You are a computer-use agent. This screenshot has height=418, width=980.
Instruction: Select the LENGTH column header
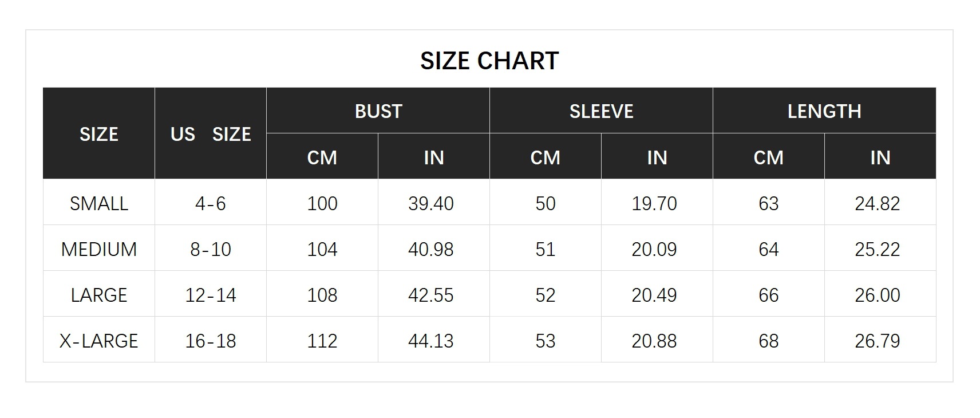pos(824,111)
